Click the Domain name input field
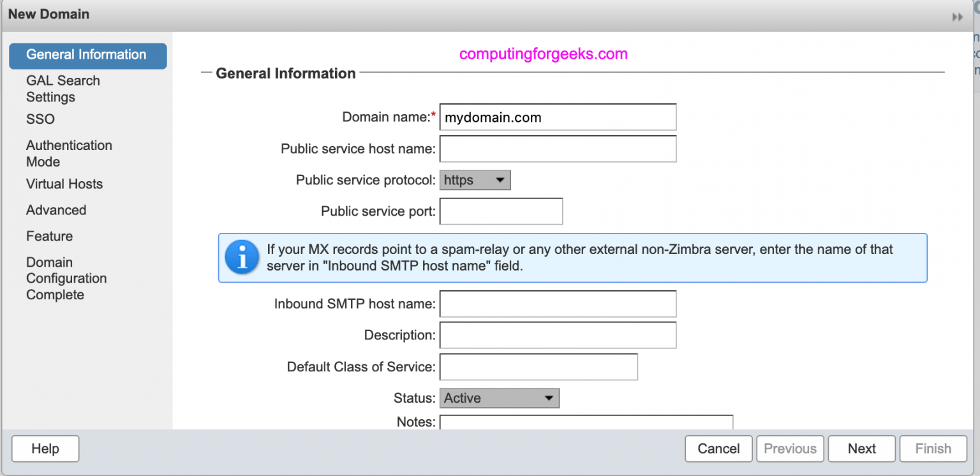 pyautogui.click(x=557, y=117)
